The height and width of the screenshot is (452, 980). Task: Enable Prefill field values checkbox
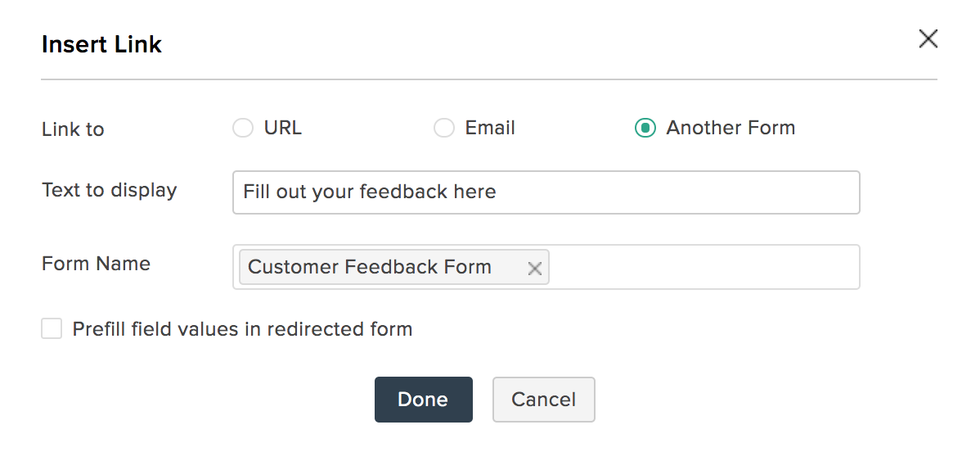52,328
